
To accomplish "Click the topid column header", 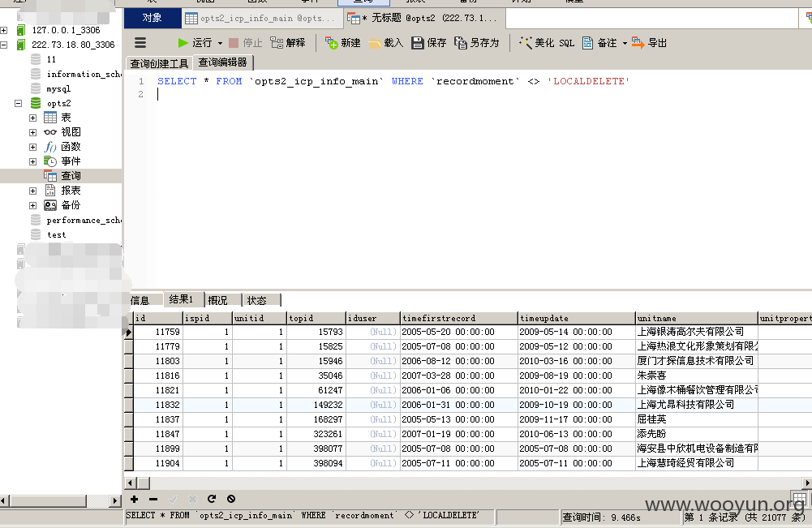I will click(x=316, y=319).
